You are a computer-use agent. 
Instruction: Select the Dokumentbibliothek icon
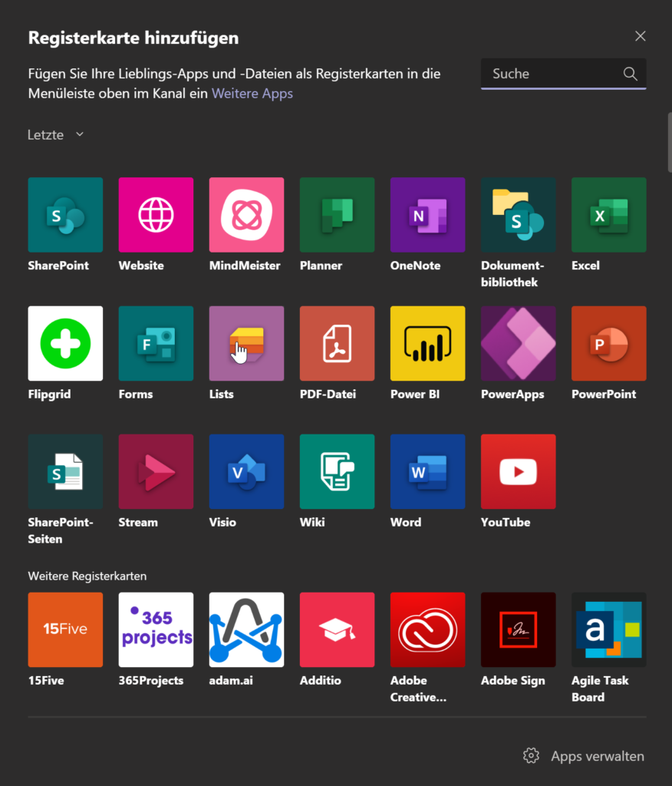click(x=518, y=215)
